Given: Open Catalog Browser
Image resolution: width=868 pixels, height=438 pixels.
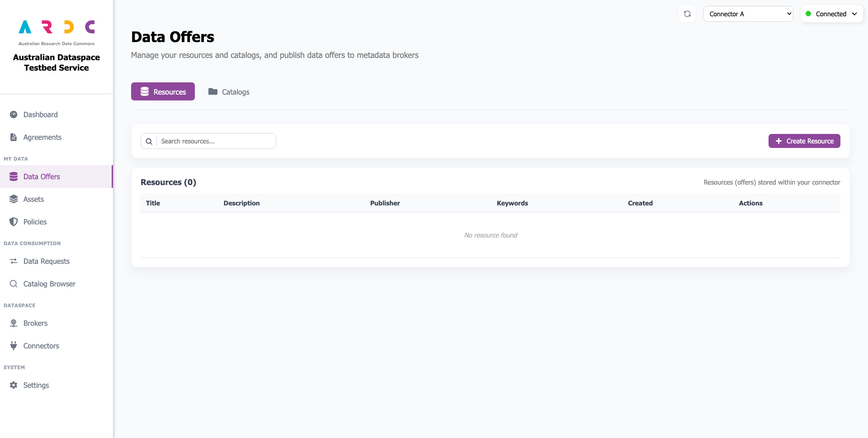Looking at the screenshot, I should point(57,284).
